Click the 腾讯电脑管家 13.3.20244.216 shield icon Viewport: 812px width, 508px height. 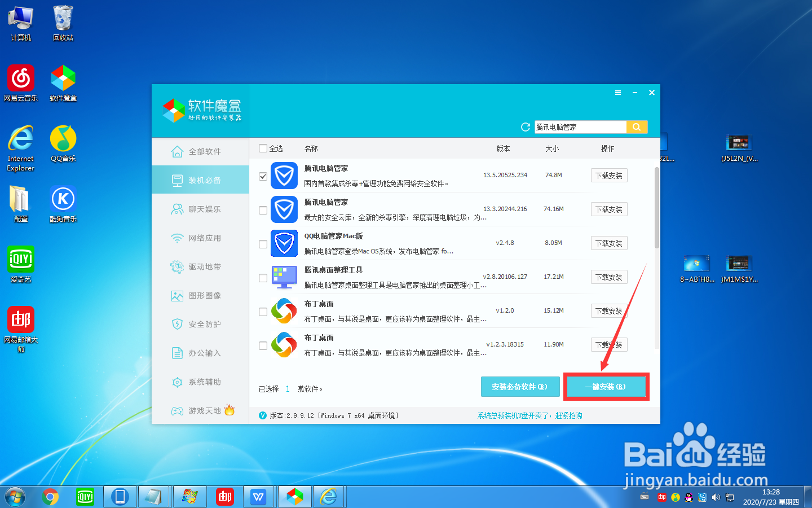pyautogui.click(x=284, y=209)
